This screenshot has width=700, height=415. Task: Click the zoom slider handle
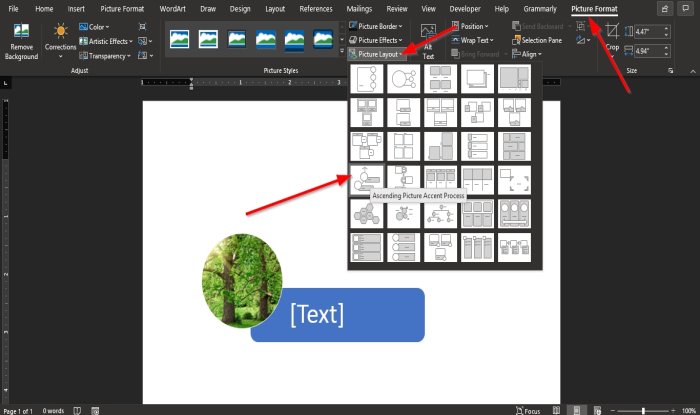pos(643,411)
